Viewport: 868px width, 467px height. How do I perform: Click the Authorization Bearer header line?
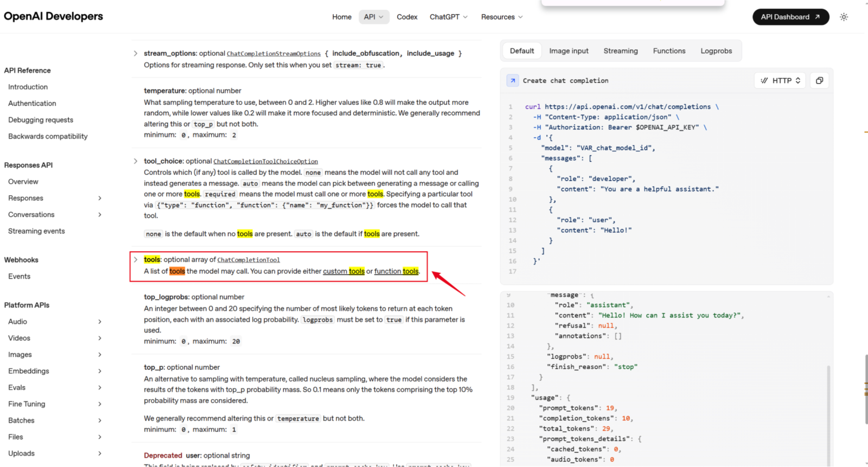620,127
